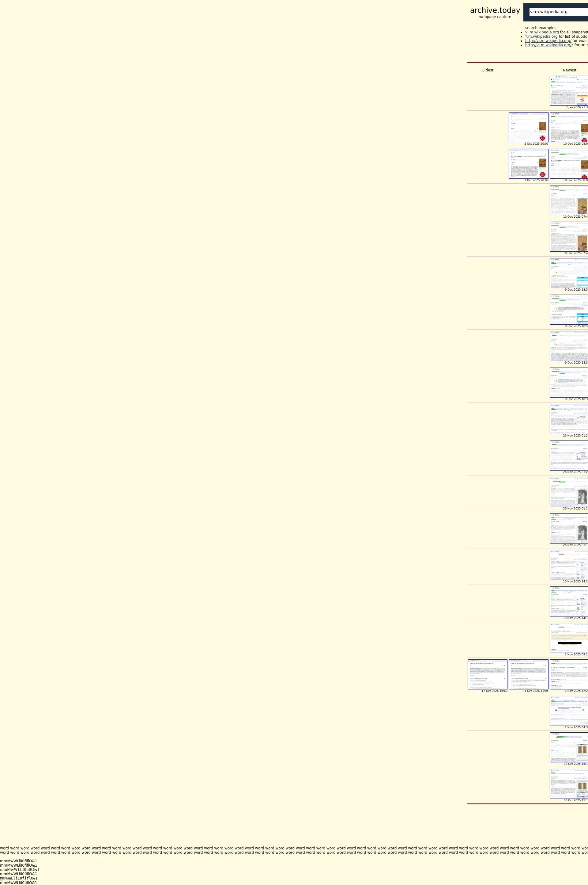Screen dimensions: 588x885
Task: Open snapshot dated 2 Oct 2025 20:06
Action: point(528,164)
